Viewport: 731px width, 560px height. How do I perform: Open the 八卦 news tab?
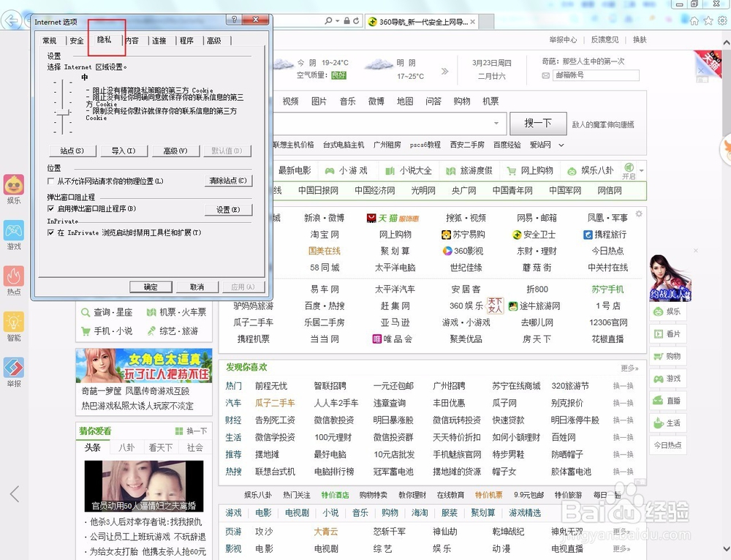[126, 447]
